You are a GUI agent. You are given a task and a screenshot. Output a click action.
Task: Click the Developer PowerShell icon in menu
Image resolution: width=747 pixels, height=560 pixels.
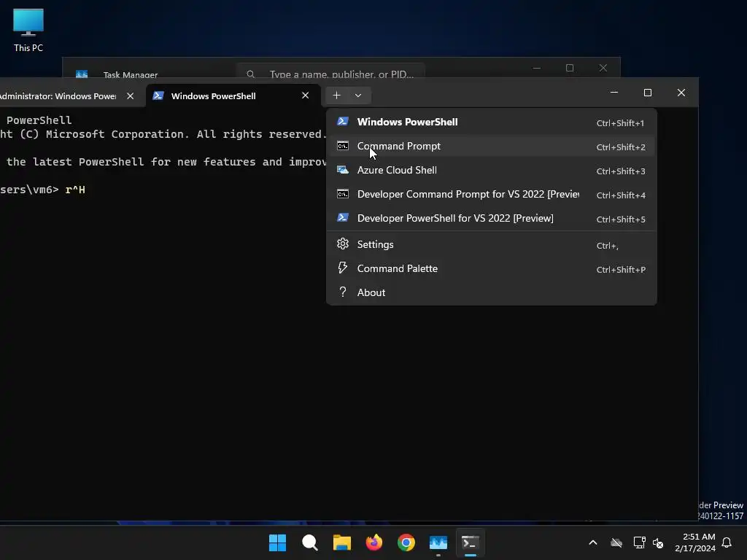coord(343,217)
